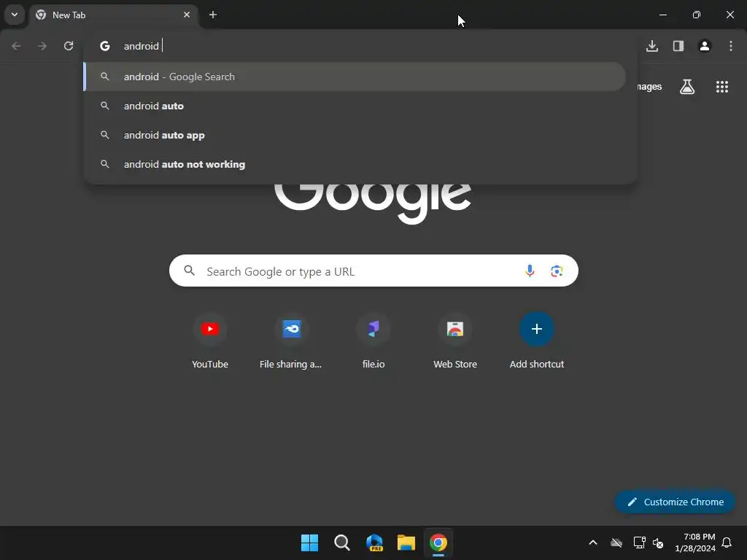Image resolution: width=747 pixels, height=560 pixels.
Task: Choose 'android auto not working' suggestion
Action: 355,164
